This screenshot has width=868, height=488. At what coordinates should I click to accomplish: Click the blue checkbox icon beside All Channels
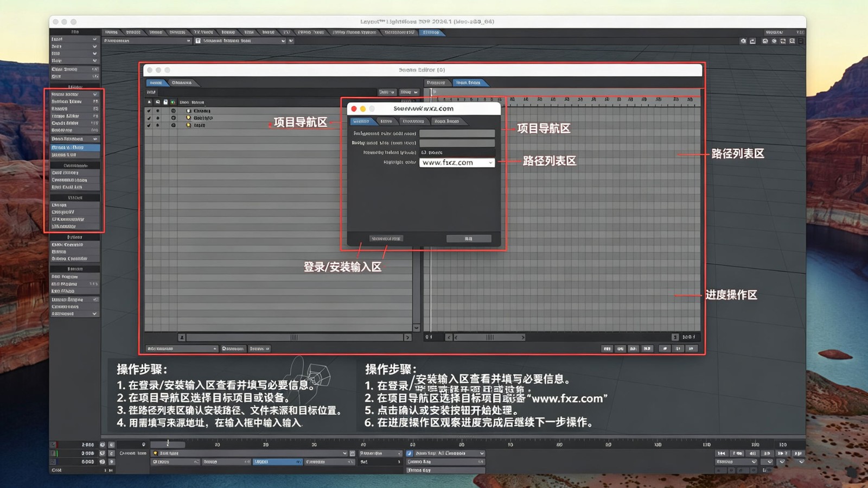point(410,453)
